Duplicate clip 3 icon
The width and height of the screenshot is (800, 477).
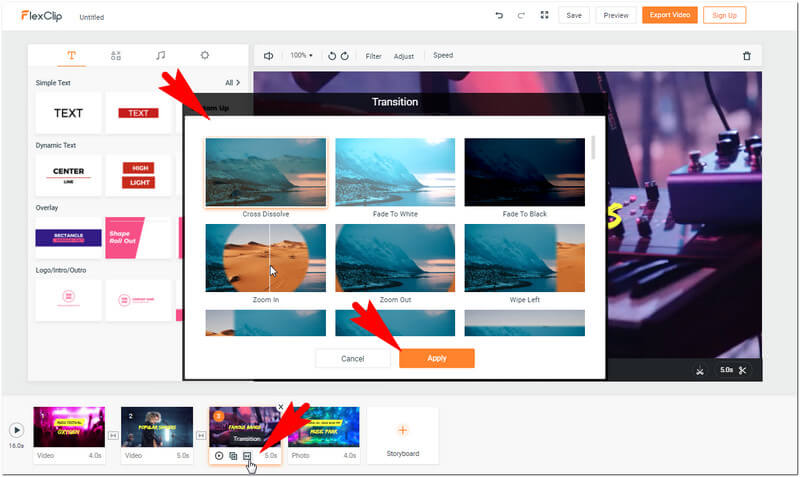point(233,456)
